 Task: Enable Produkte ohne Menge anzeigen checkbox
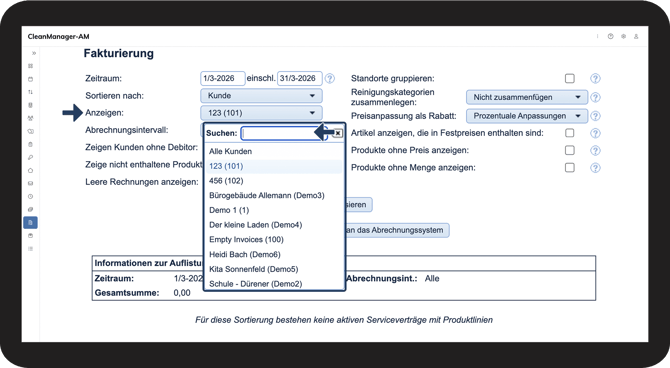pyautogui.click(x=570, y=167)
